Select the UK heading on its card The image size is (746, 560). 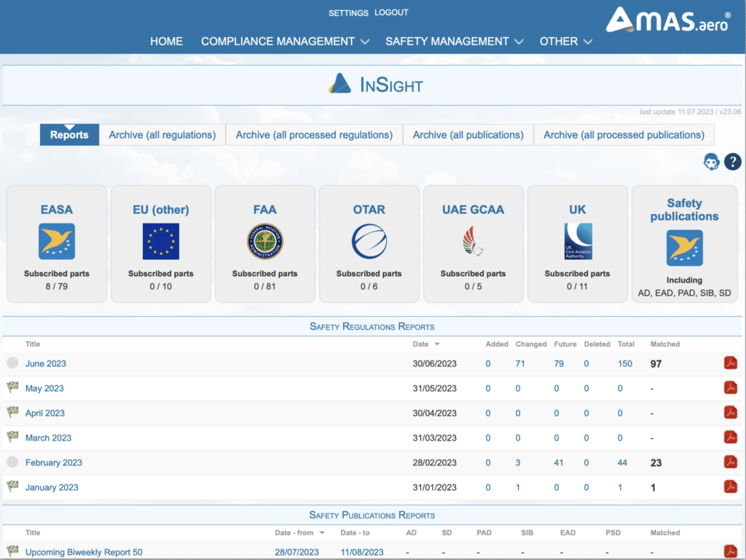pyautogui.click(x=578, y=210)
